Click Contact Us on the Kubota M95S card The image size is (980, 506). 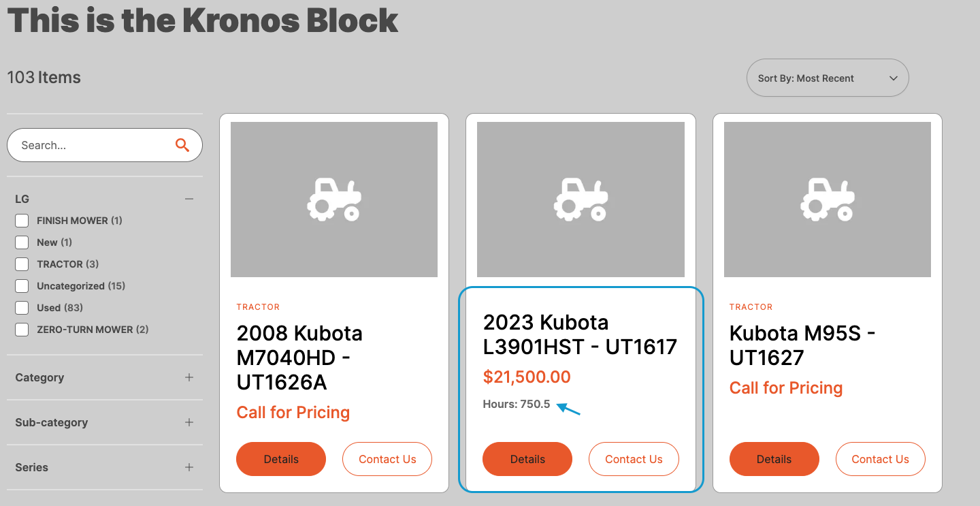[x=881, y=459]
